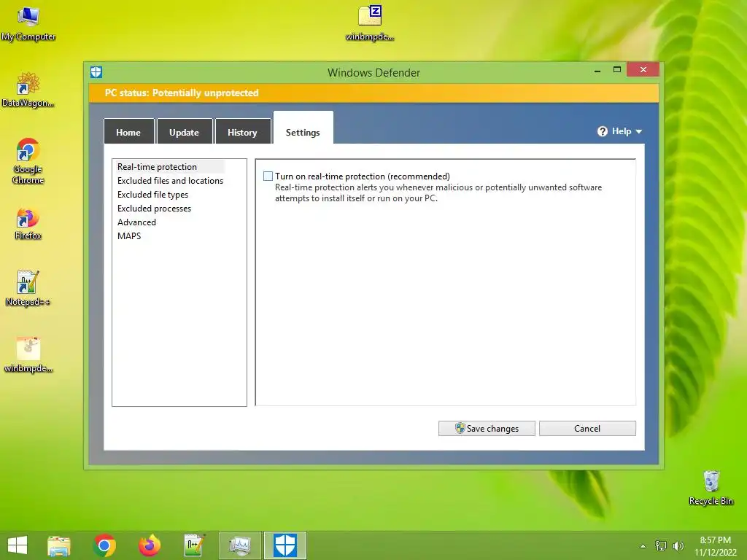This screenshot has width=747, height=560.
Task: Select the winbmpde zip folder at top
Action: pos(370,23)
